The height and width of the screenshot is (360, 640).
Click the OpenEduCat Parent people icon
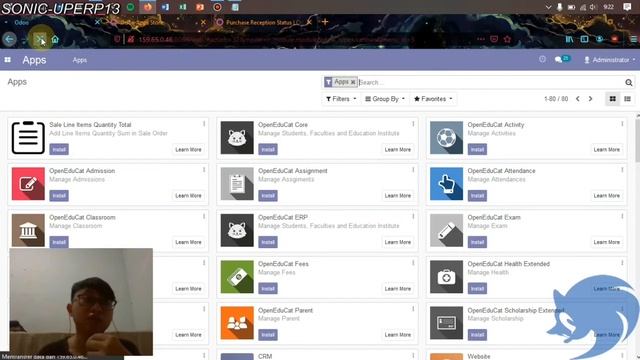point(237,323)
